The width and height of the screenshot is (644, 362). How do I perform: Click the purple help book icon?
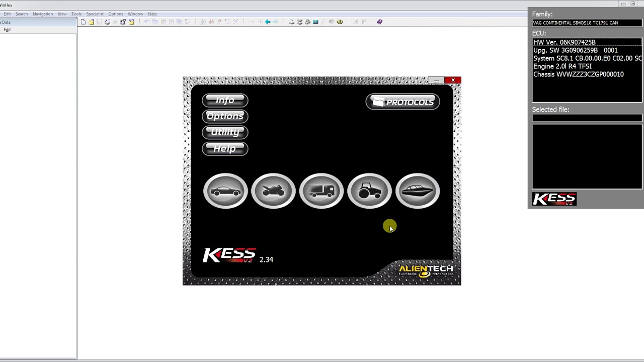pyautogui.click(x=379, y=22)
